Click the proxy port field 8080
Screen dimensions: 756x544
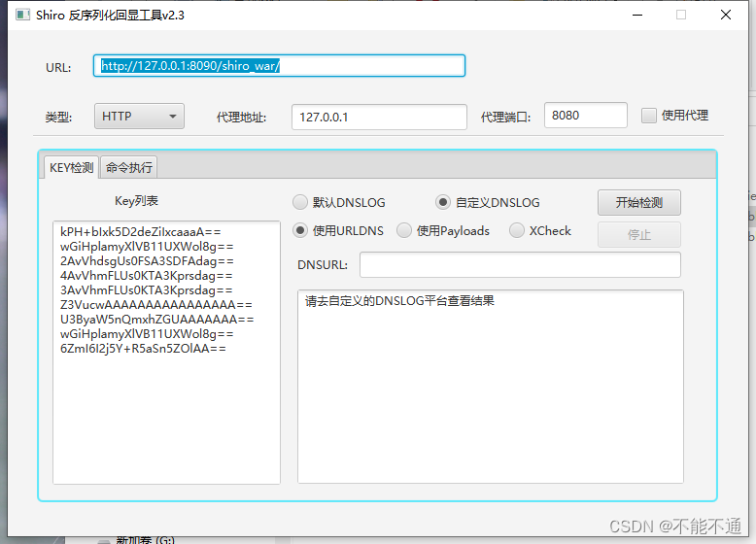coord(585,116)
